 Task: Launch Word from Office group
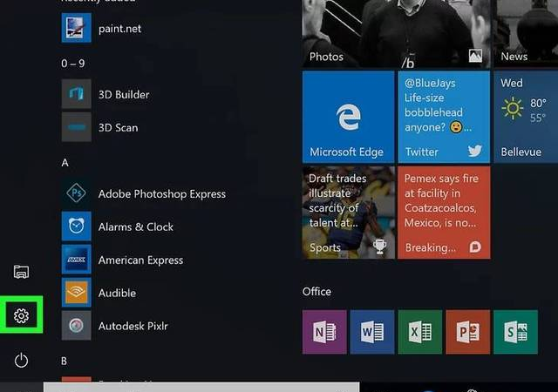372,332
